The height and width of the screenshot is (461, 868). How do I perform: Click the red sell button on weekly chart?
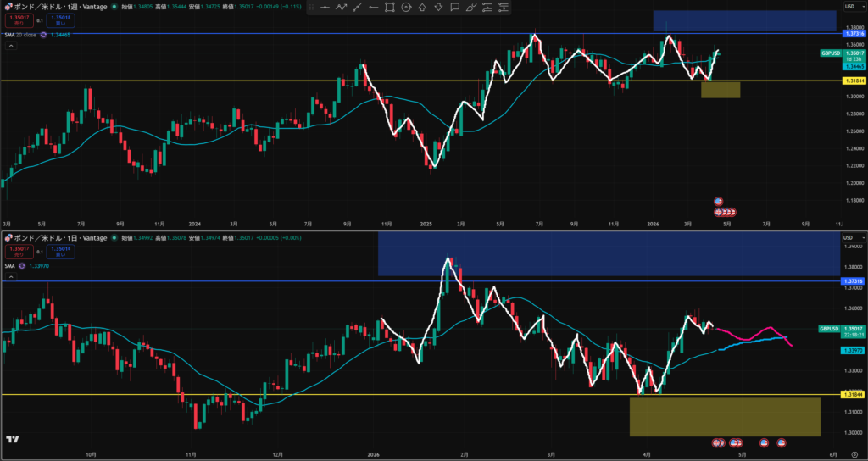(x=19, y=19)
